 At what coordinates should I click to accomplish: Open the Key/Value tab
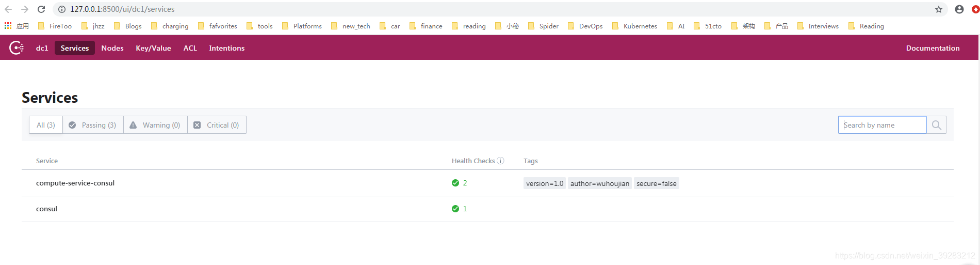[153, 48]
